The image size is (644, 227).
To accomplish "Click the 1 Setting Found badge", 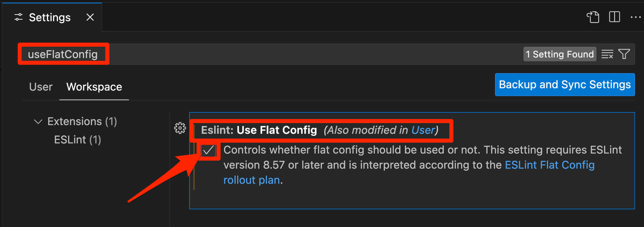I will click(560, 54).
